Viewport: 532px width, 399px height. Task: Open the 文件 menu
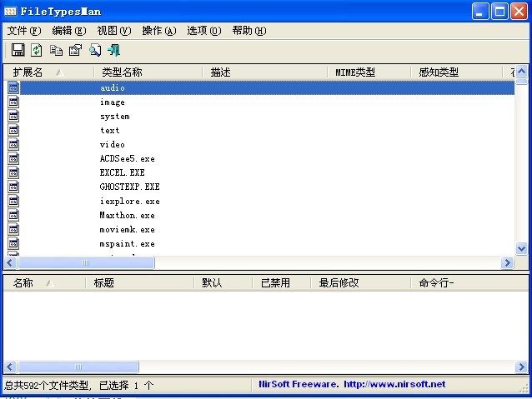click(23, 31)
